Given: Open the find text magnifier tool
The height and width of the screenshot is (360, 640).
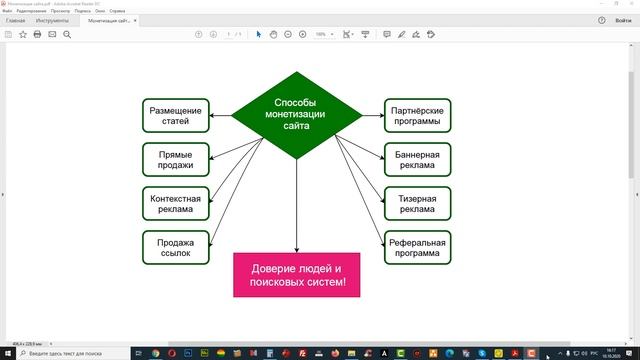Looking at the screenshot, I should click(67, 34).
